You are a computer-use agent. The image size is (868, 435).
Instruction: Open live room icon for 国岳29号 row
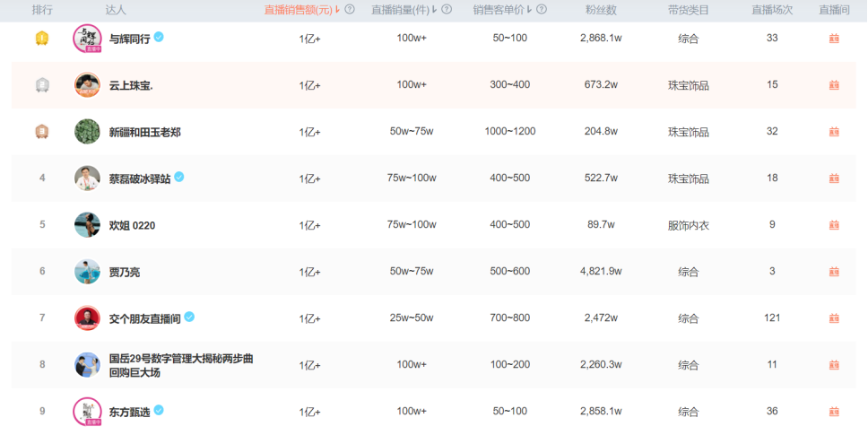pos(834,365)
